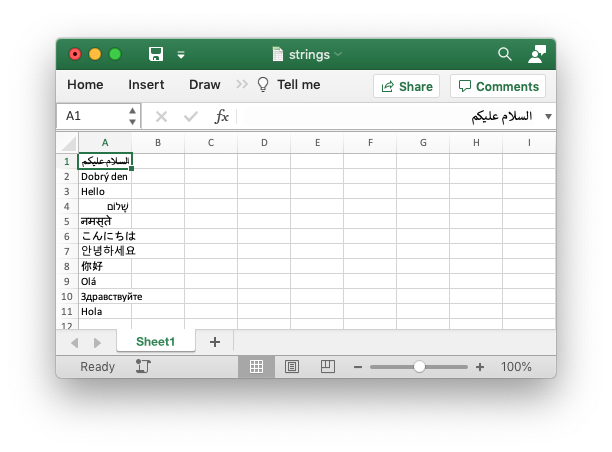Switch to Page Layout view
Image resolution: width=612 pixels, height=452 pixels.
coord(291,367)
